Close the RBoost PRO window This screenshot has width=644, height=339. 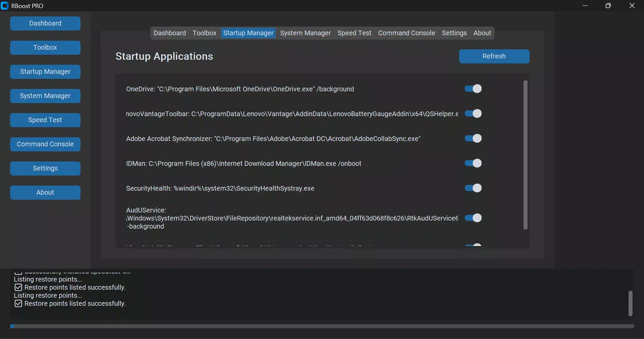[632, 6]
